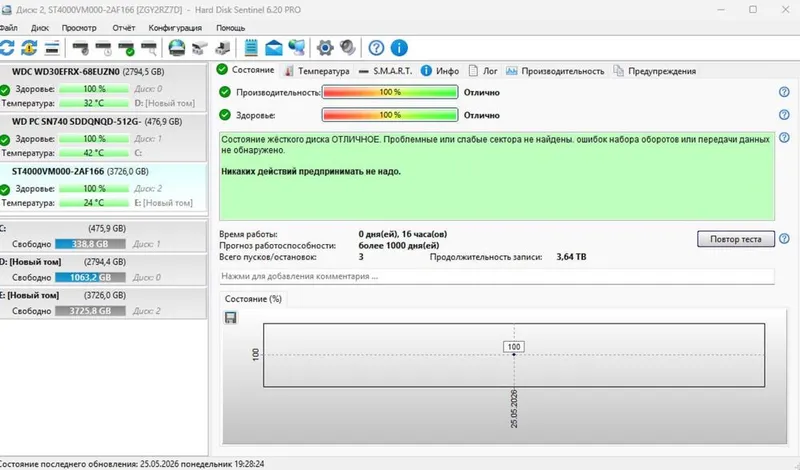Click the Здоровье 100 % bar in status panel
Image resolution: width=800 pixels, height=470 pixels.
(x=390, y=115)
